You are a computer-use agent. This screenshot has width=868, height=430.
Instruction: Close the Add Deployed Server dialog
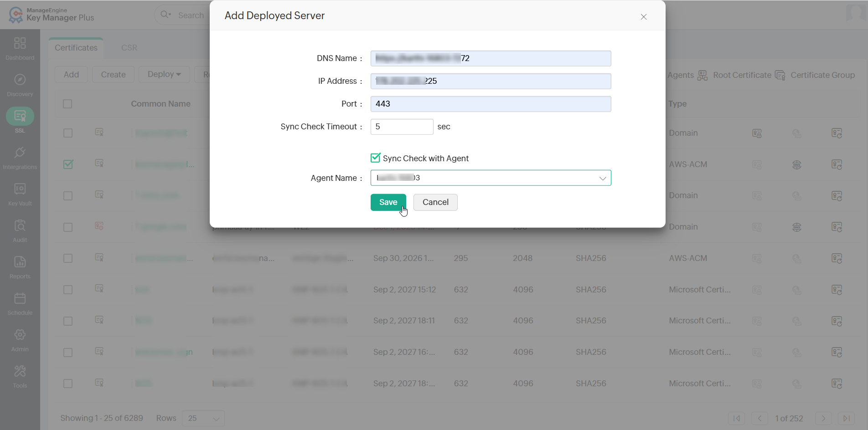click(x=644, y=17)
